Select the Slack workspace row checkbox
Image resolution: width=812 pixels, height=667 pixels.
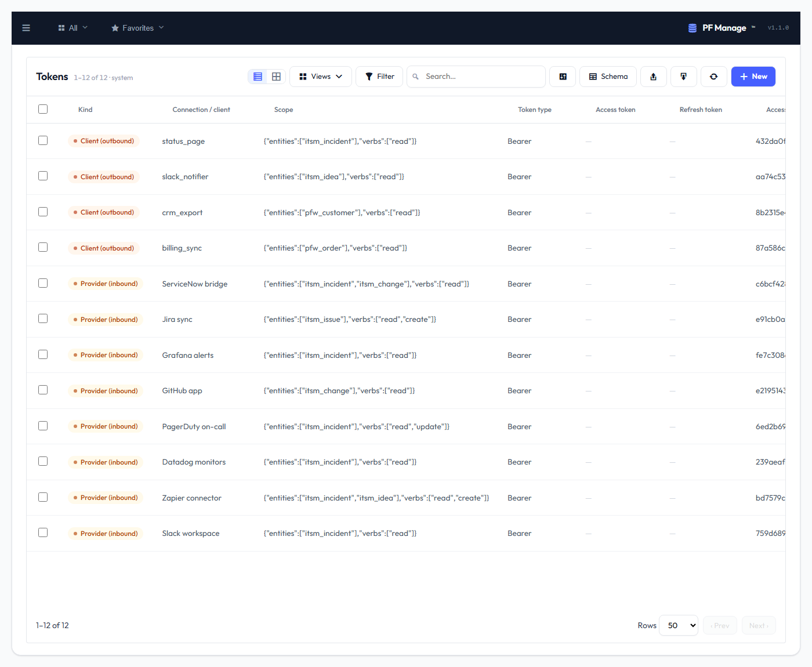click(x=43, y=532)
